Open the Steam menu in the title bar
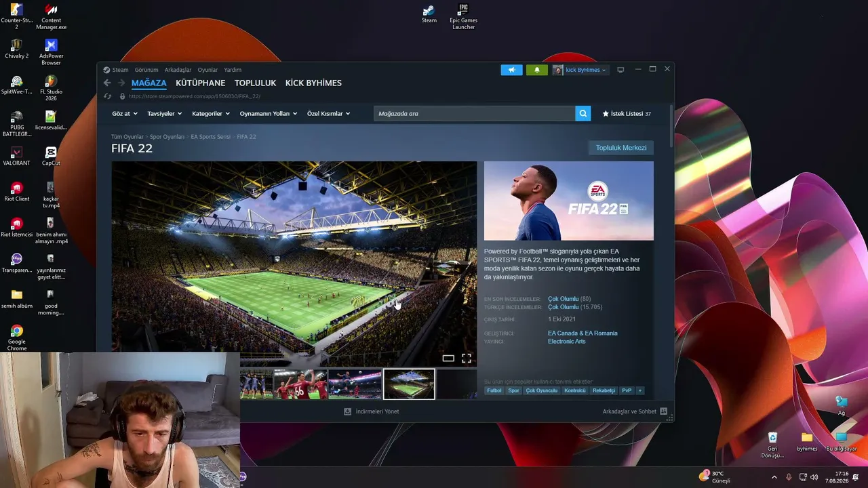The image size is (868, 488). click(120, 70)
